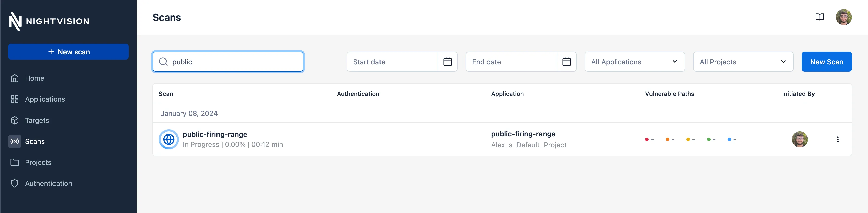The height and width of the screenshot is (213, 868).
Task: Open Projects in the sidebar
Action: pos(68,163)
